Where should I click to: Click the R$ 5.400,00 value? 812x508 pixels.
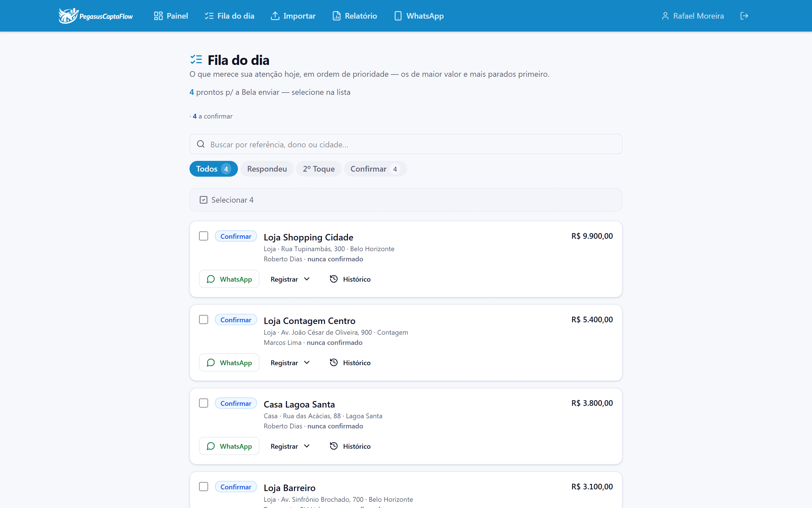pos(592,319)
